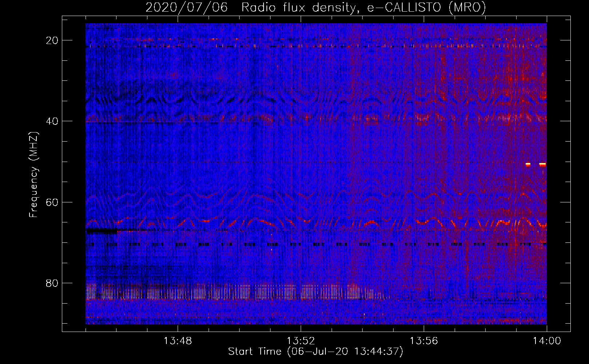This screenshot has width=589, height=364.
Task: Click the 60 MHz frequency tick label
Action: 52,202
